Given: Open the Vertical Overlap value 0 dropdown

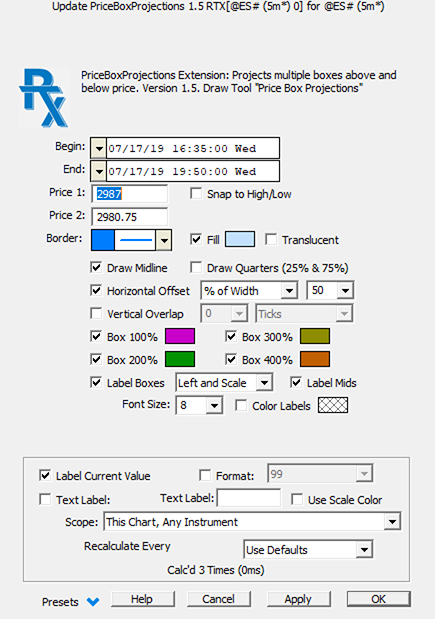Looking at the screenshot, I should (225, 314).
